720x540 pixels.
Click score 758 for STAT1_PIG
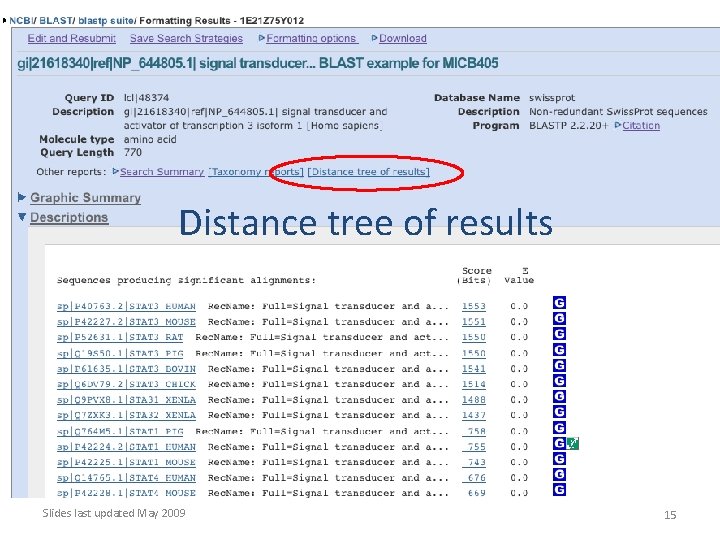(x=474, y=431)
